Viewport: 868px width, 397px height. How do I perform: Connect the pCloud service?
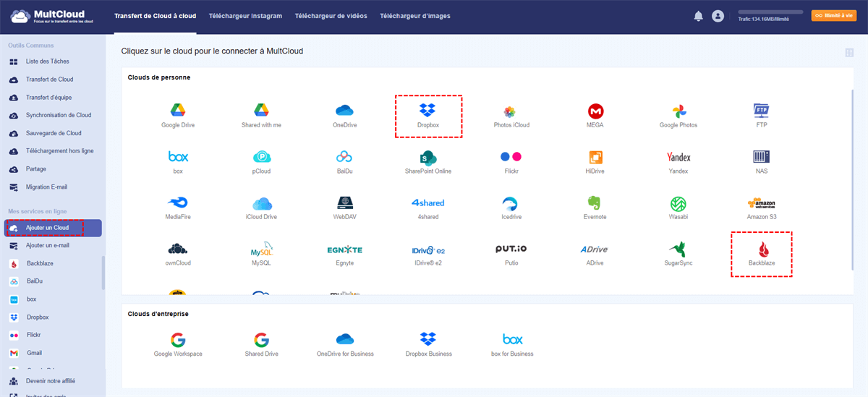coord(261,157)
